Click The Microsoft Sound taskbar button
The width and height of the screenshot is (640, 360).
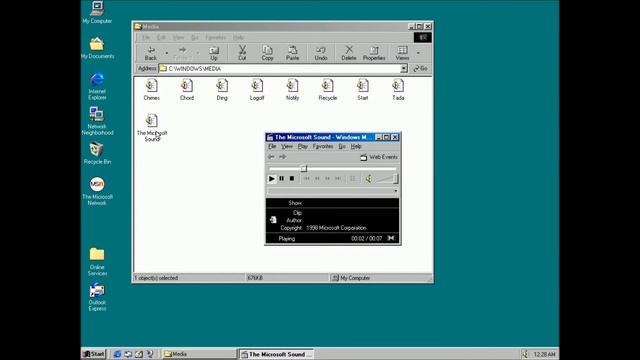tap(276, 354)
